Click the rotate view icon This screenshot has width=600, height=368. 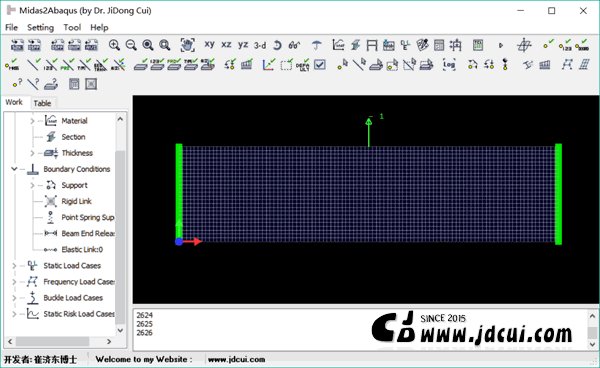pyautogui.click(x=277, y=45)
